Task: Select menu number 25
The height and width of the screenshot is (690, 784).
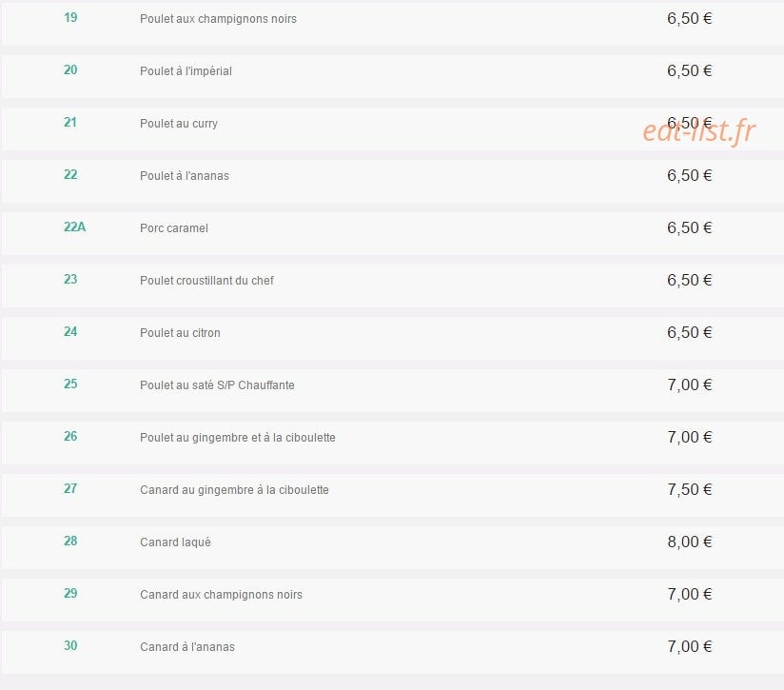Action: point(70,384)
